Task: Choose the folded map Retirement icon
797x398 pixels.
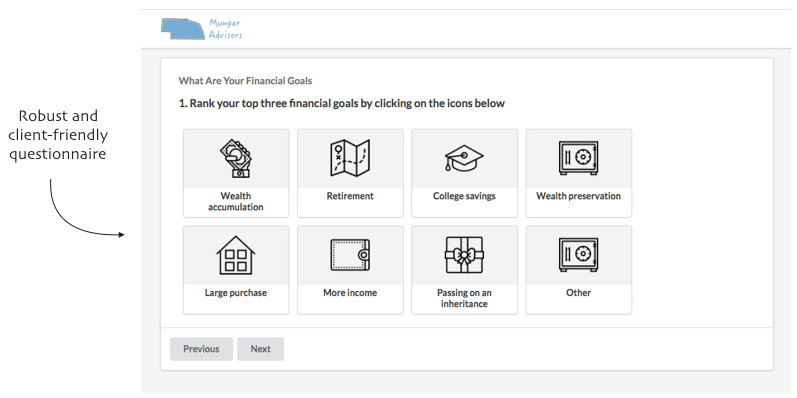Action: tap(350, 158)
